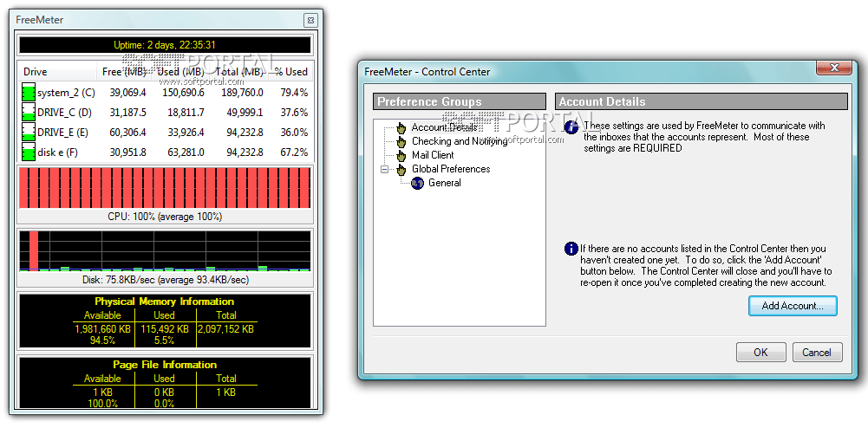Screen dimensions: 868x428
Task: Click the Account Details hand icon
Action: coord(401,127)
